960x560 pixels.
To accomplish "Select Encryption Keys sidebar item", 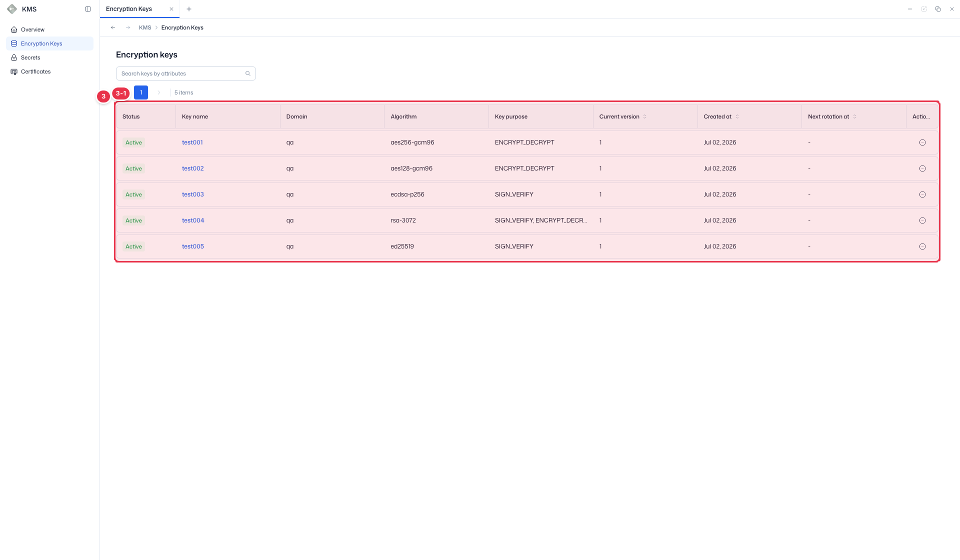I will [49, 43].
